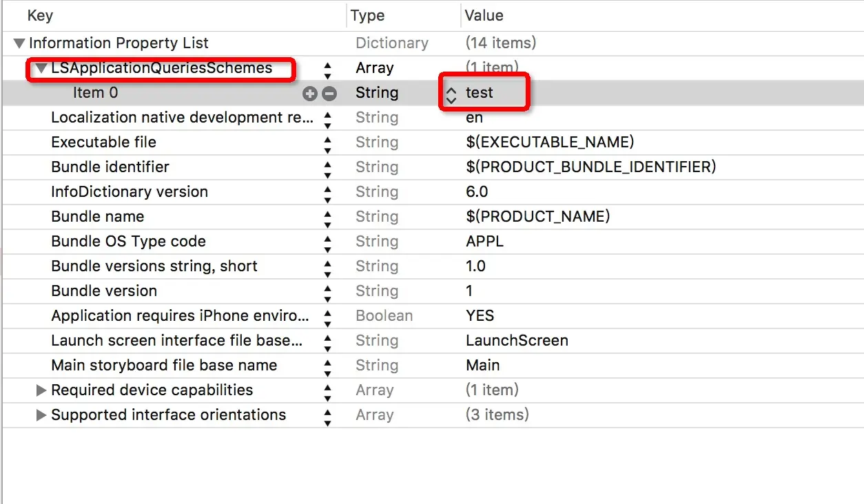
Task: Click the Value column header
Action: tap(484, 15)
